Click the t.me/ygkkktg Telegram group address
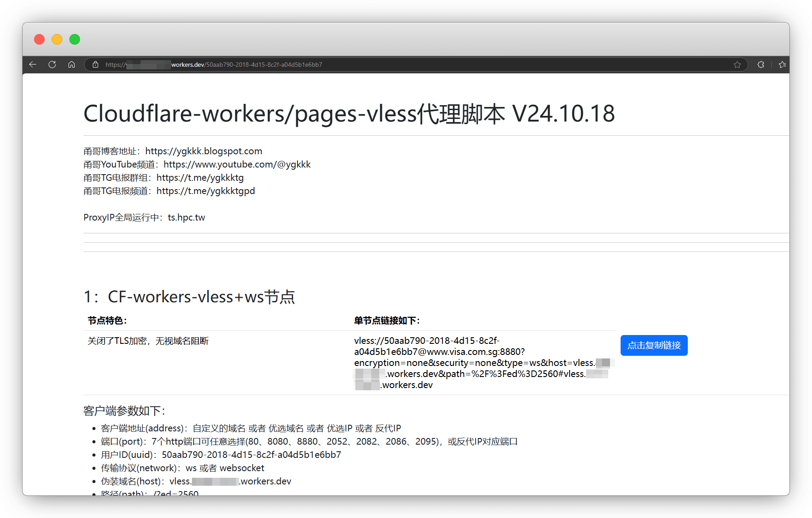 [x=200, y=178]
